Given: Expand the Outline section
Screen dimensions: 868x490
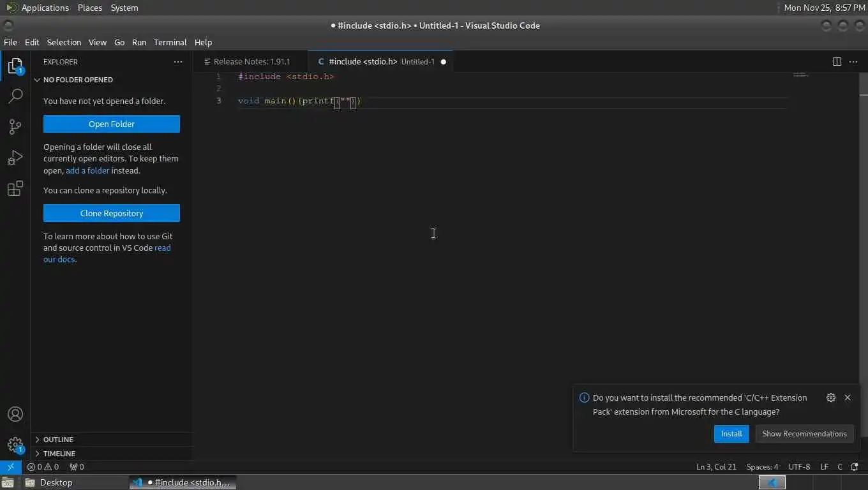Looking at the screenshot, I should (x=112, y=440).
